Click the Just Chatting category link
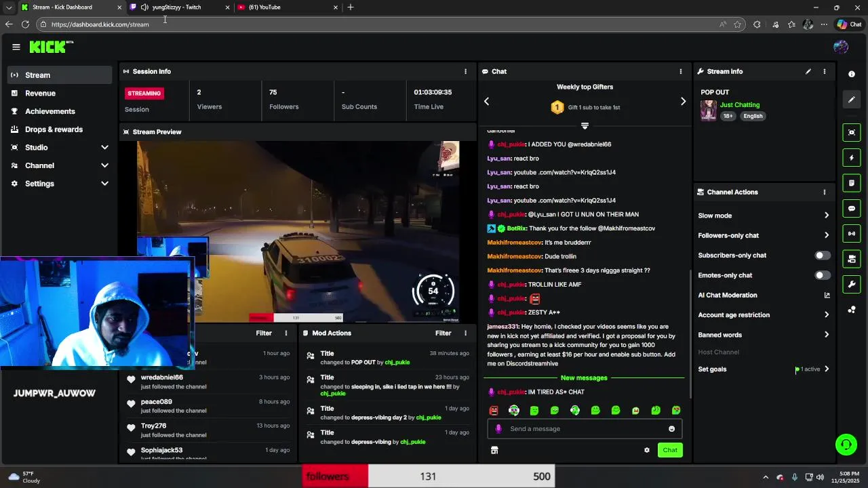Image resolution: width=868 pixels, height=488 pixels. point(740,105)
